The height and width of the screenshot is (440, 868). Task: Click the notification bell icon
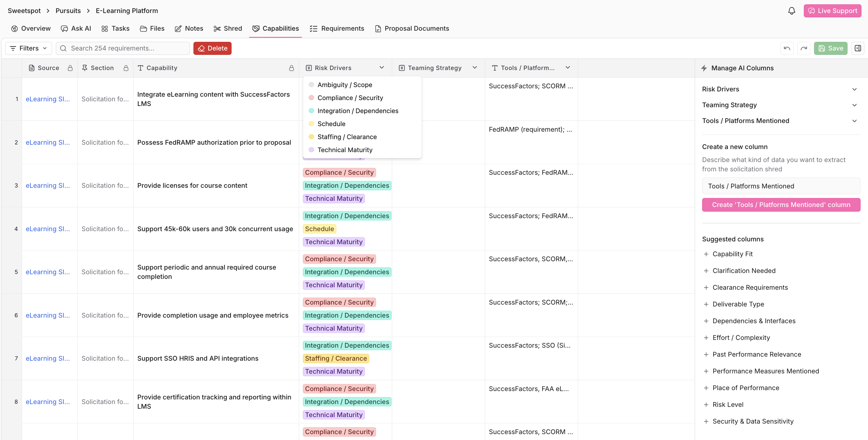click(791, 11)
